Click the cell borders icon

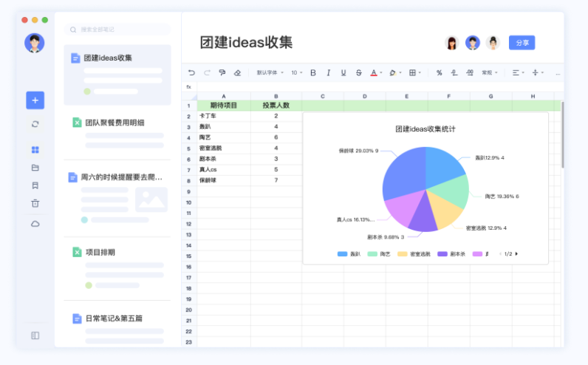pyautogui.click(x=412, y=72)
